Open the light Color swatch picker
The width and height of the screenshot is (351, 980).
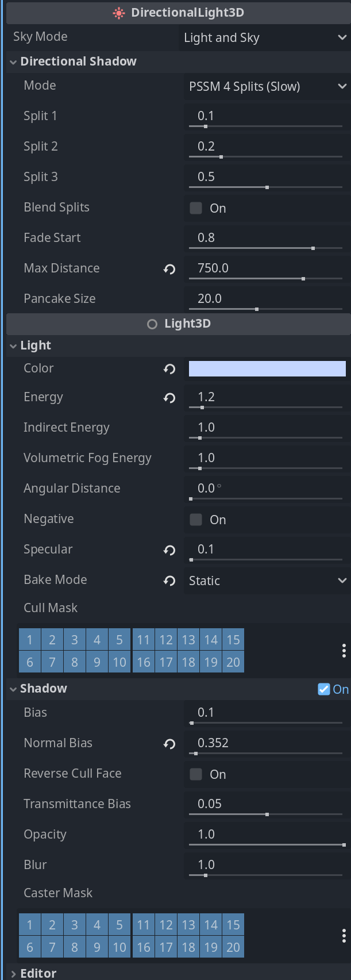pos(267,369)
